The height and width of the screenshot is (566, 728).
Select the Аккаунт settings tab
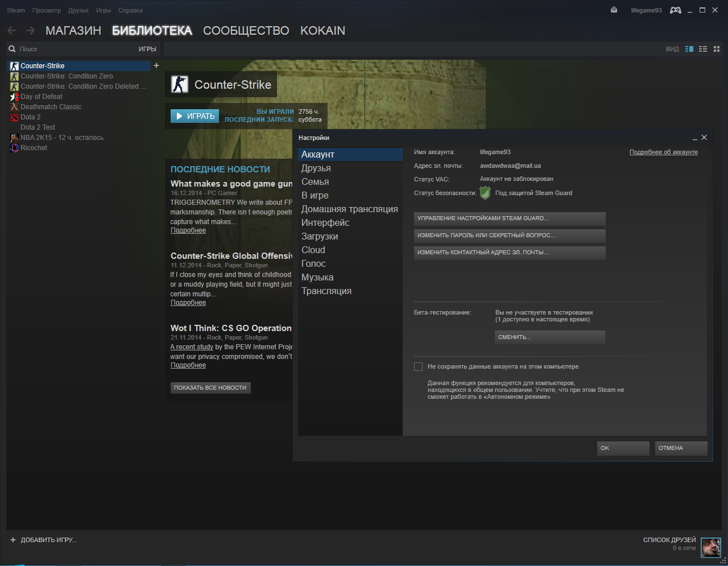350,155
